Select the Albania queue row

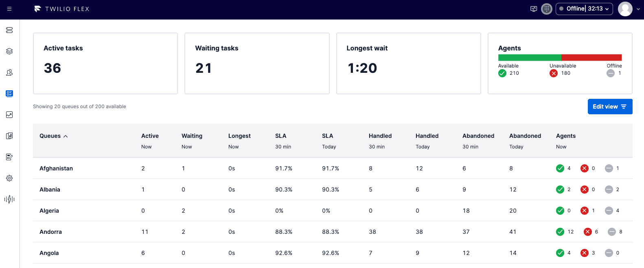(x=49, y=189)
